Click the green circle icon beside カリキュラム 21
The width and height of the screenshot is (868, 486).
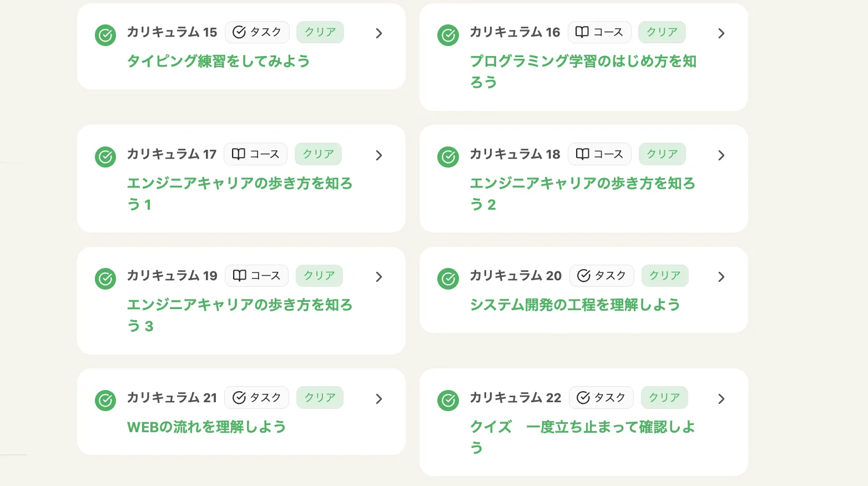pos(105,401)
